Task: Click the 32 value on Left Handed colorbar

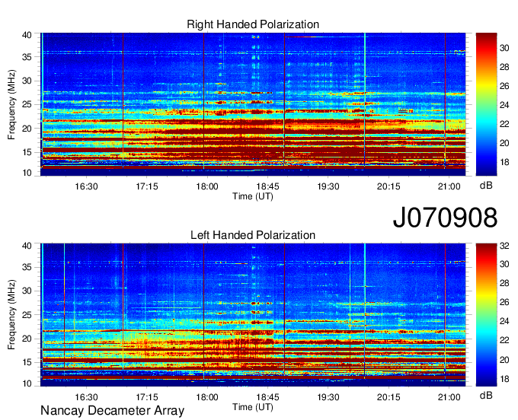Action: (504, 246)
